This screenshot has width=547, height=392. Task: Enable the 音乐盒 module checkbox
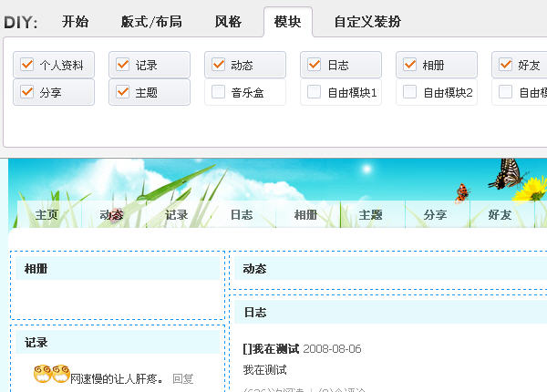point(219,92)
